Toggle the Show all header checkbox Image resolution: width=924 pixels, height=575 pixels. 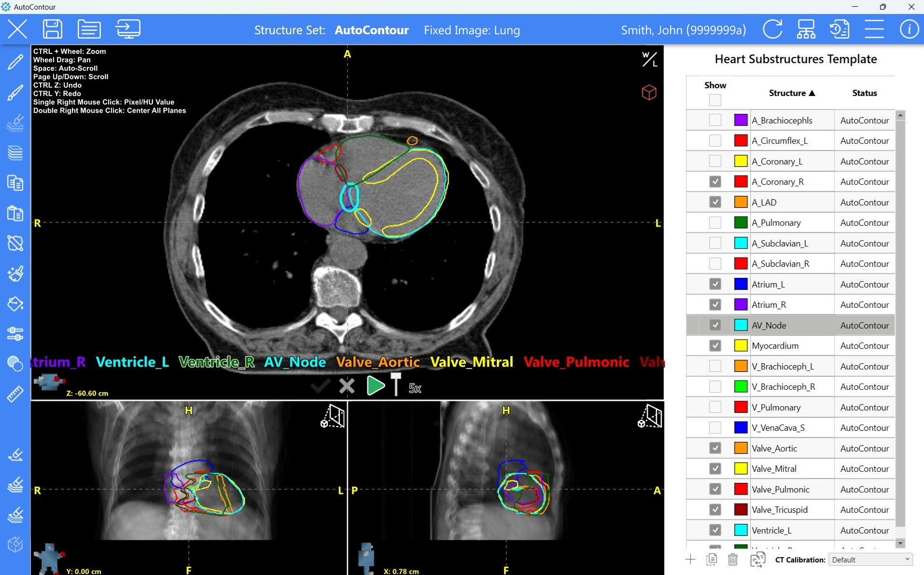tap(715, 100)
